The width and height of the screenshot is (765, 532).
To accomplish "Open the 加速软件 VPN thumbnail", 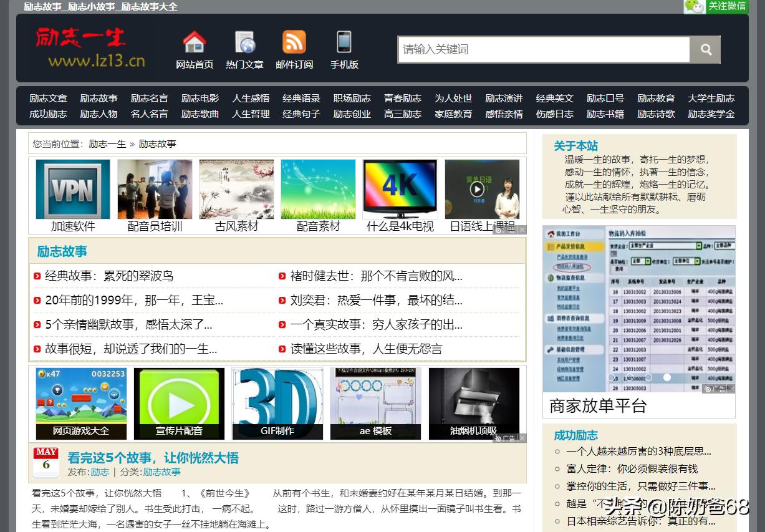I will (72, 189).
